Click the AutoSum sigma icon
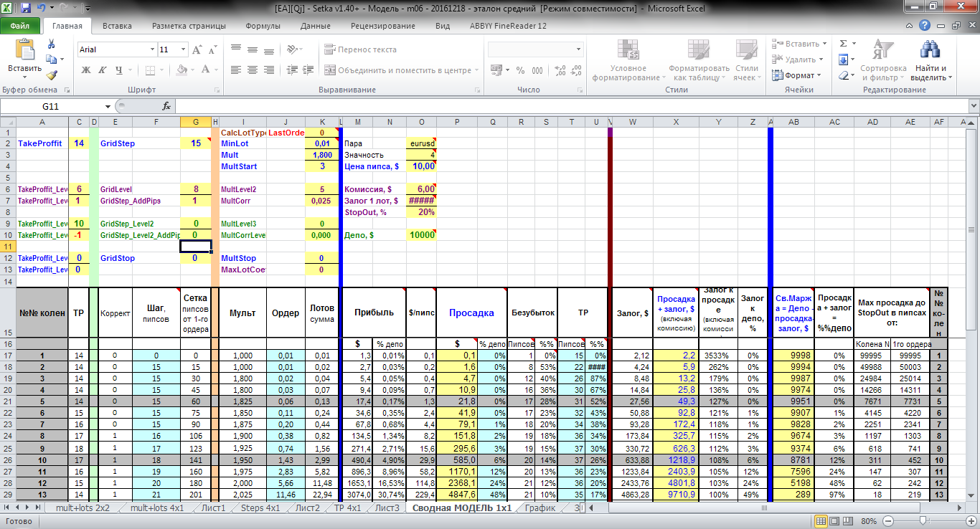The height and width of the screenshot is (529, 980). click(843, 44)
